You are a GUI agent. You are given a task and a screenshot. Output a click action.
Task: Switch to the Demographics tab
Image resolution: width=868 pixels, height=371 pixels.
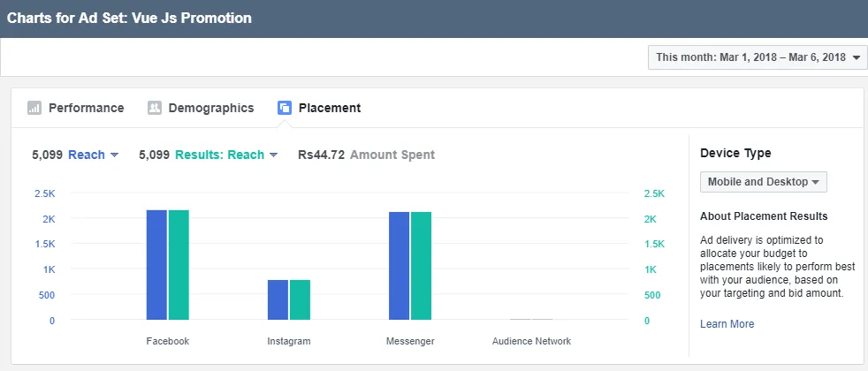tap(201, 108)
